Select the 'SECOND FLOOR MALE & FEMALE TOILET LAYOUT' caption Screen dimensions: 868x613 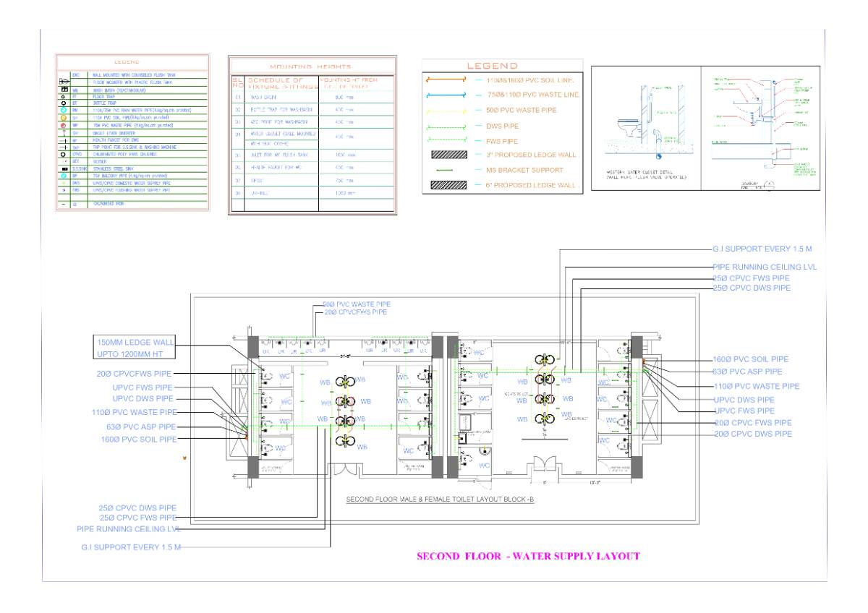point(440,500)
